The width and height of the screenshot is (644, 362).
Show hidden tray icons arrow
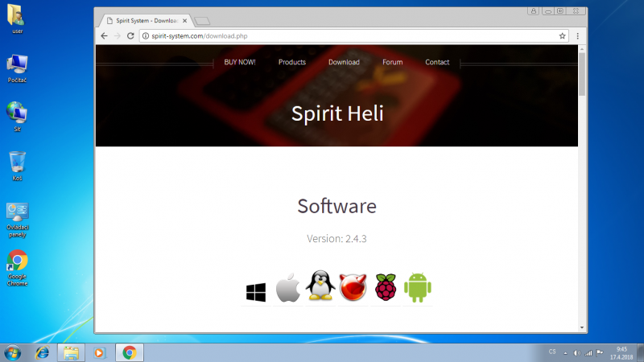click(566, 353)
